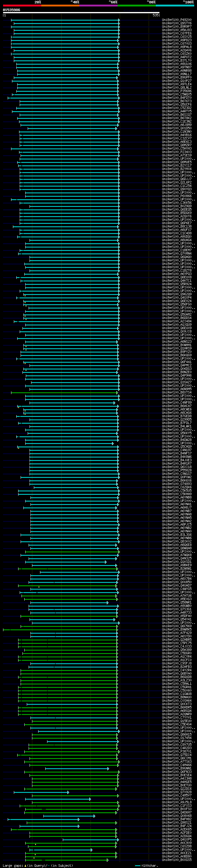Choose hit UniRef100_C9W1G7
The width and height of the screenshot is (197, 868).
[x=176, y=474]
